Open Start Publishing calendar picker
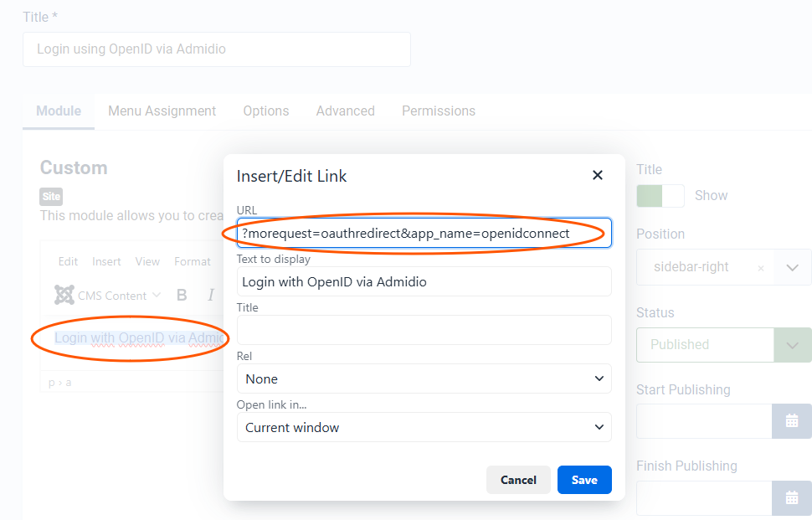 (x=791, y=421)
